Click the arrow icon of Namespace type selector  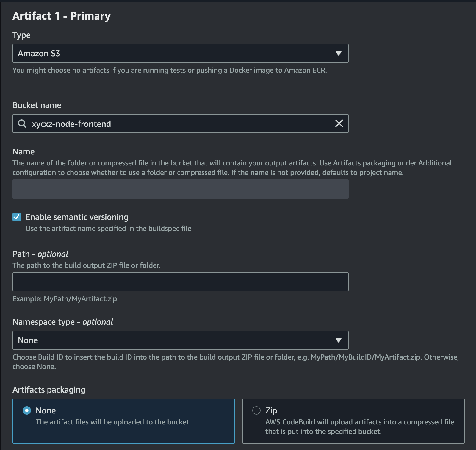click(338, 340)
